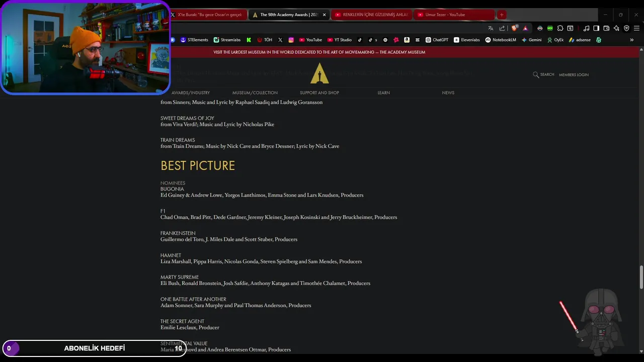This screenshot has width=644, height=362.
Task: Click the Oscar statuette site logo
Action: point(319,73)
